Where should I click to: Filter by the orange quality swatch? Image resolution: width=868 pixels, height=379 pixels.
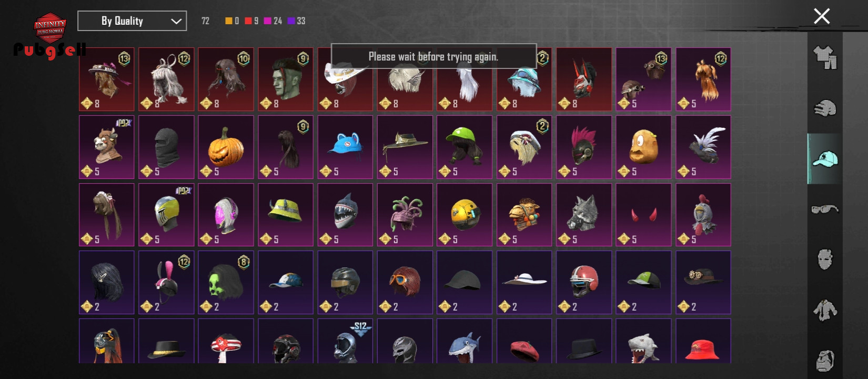point(229,21)
